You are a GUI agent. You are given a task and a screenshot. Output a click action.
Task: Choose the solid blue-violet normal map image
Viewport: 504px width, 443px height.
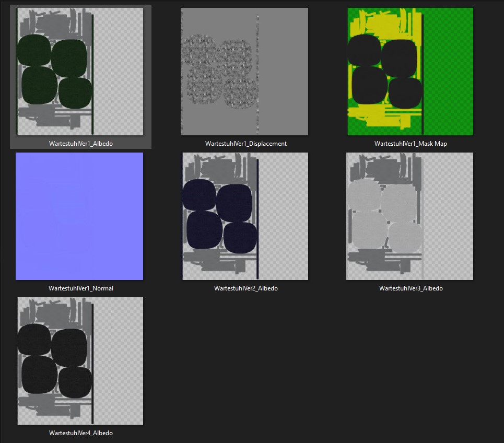tap(79, 216)
